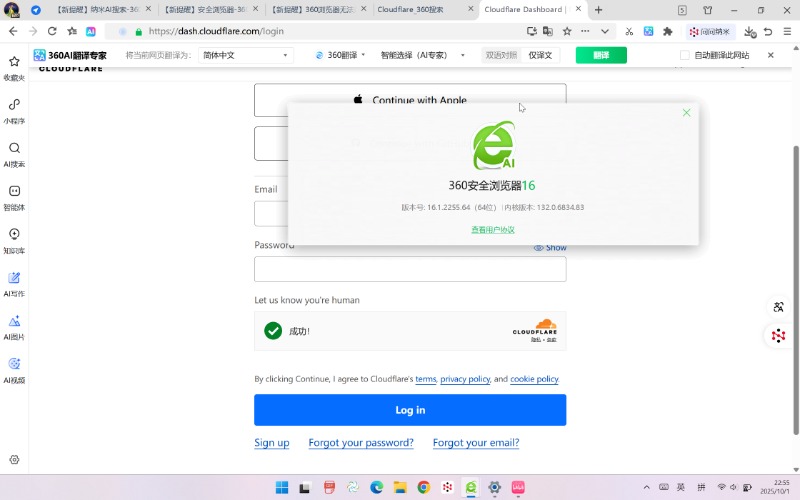
Task: Open AI搜索 in the sidebar
Action: [14, 154]
